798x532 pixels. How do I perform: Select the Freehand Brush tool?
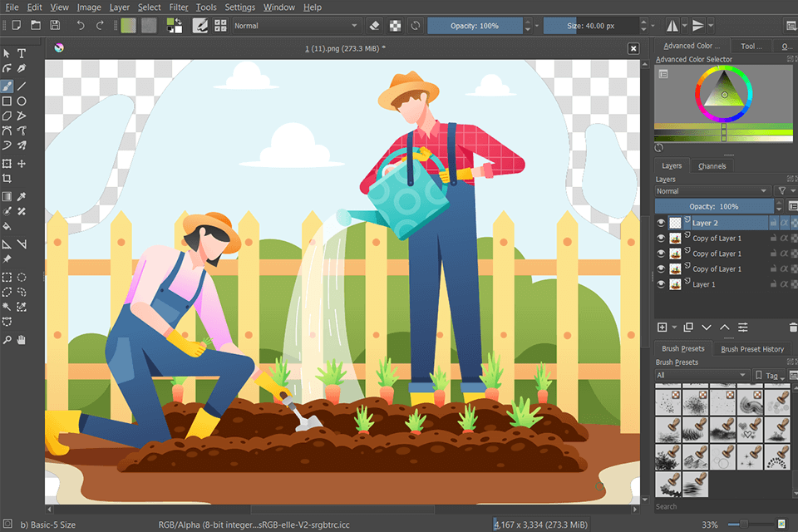(7, 86)
